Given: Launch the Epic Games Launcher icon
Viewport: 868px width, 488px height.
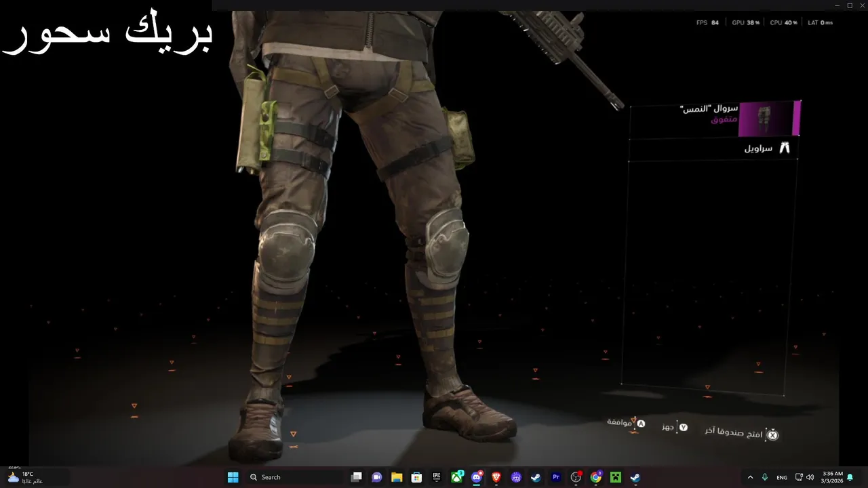Looking at the screenshot, I should (437, 477).
